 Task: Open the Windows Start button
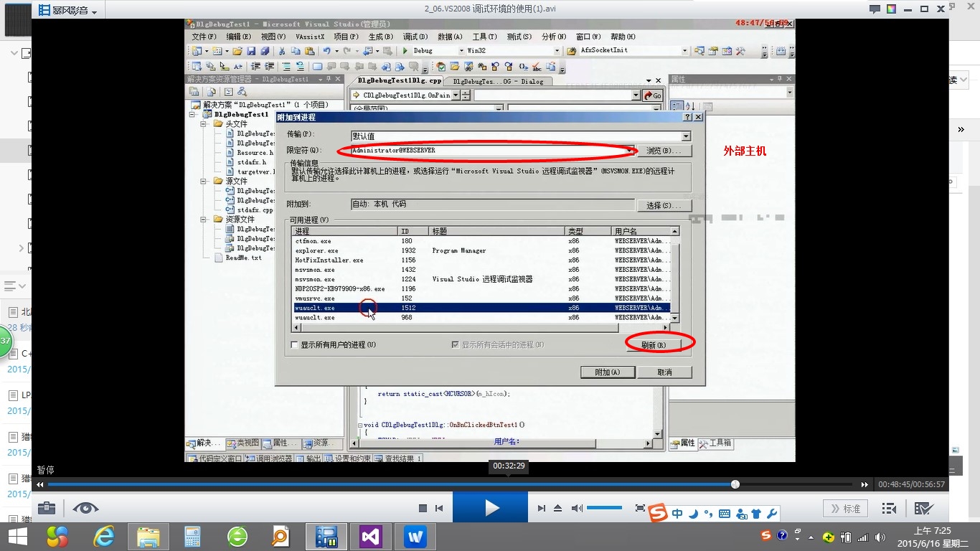[17, 536]
